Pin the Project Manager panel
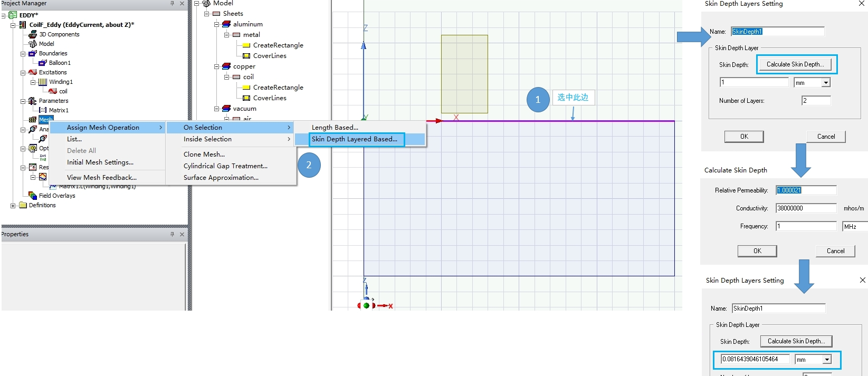The height and width of the screenshot is (376, 868). click(172, 4)
